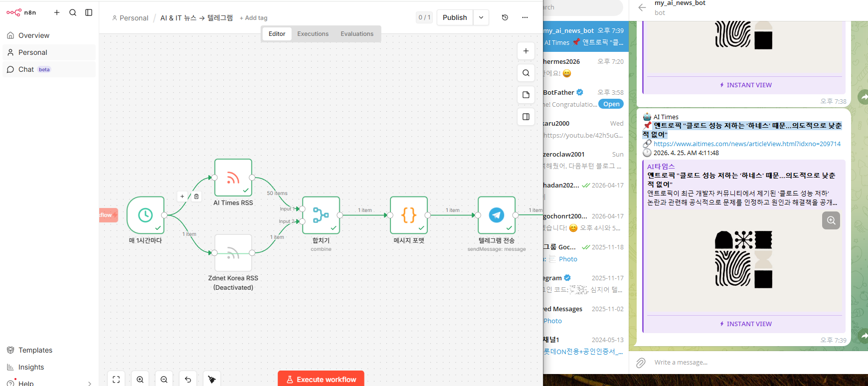This screenshot has width=868, height=386.
Task: Open workflow history clock icon
Action: click(x=505, y=17)
